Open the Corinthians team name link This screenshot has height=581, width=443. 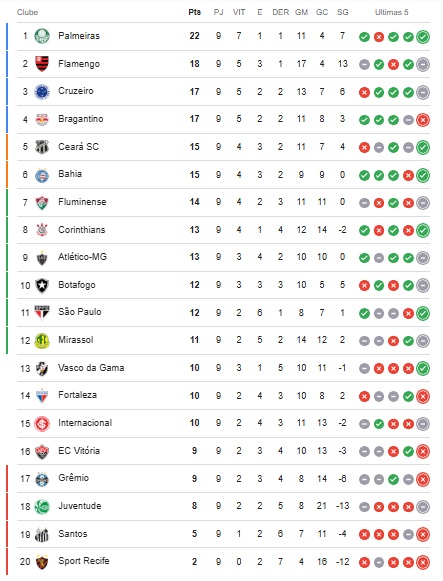81,230
